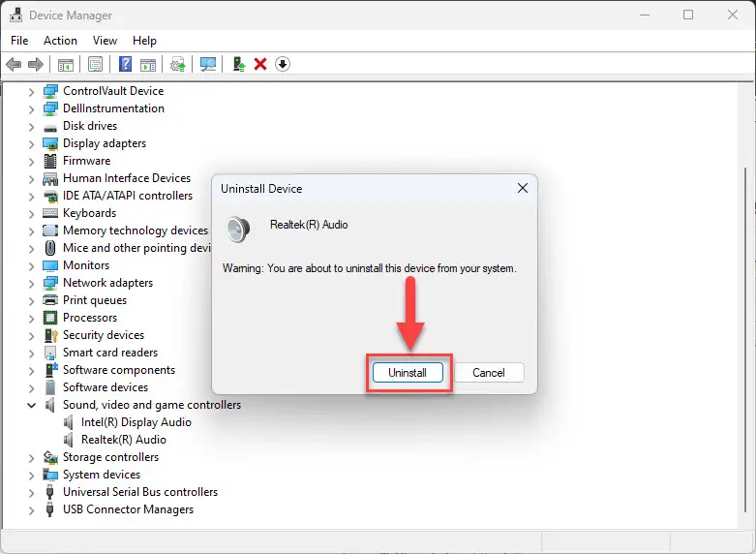The height and width of the screenshot is (554, 756).
Task: Open the Action menu
Action: [60, 41]
